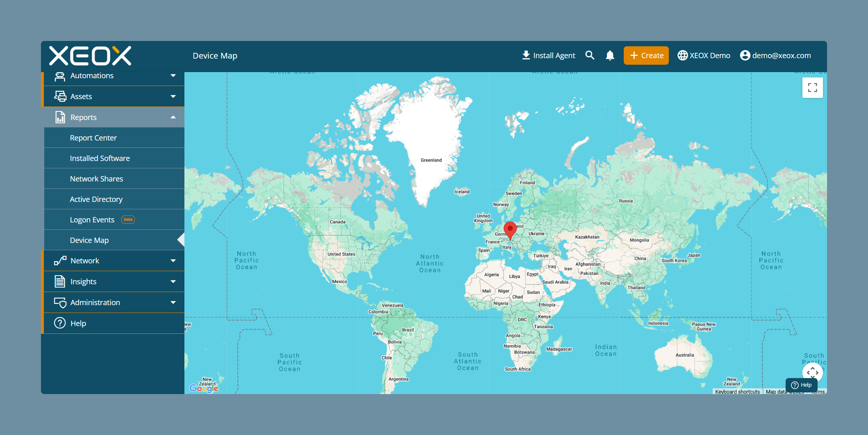868x435 pixels.
Task: Click the Greenland label on map
Action: pyautogui.click(x=431, y=160)
